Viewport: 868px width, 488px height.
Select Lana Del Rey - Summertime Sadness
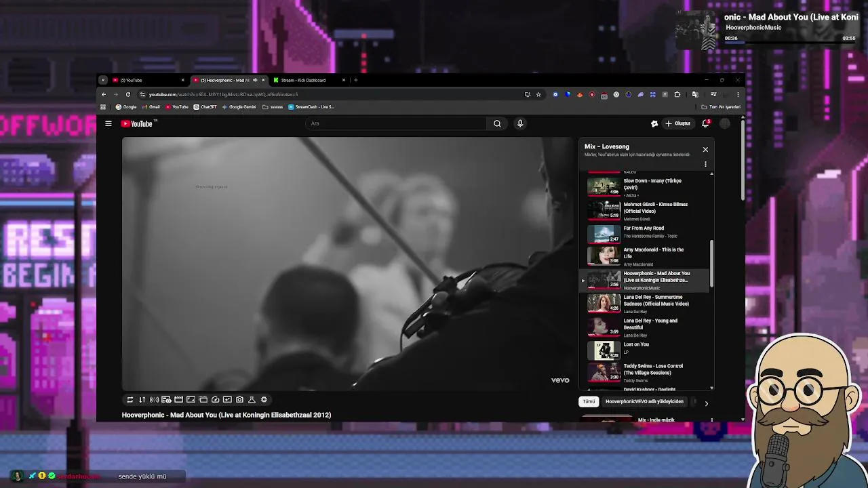645,304
